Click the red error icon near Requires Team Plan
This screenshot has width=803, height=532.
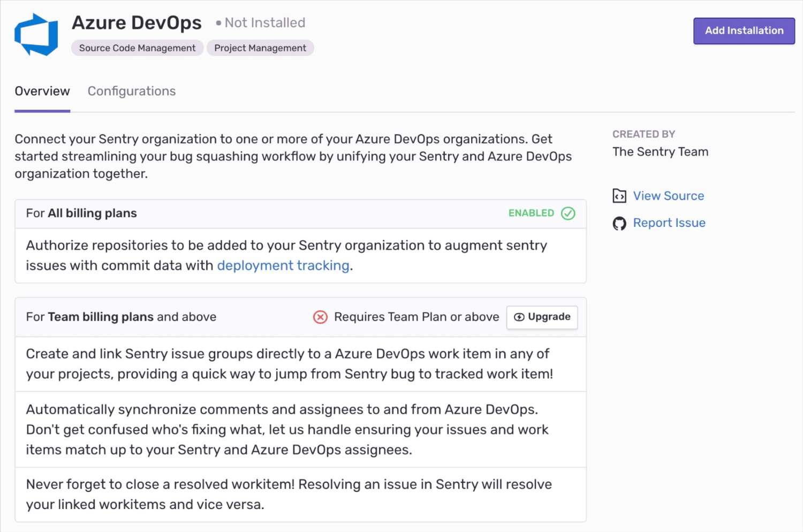coord(320,317)
